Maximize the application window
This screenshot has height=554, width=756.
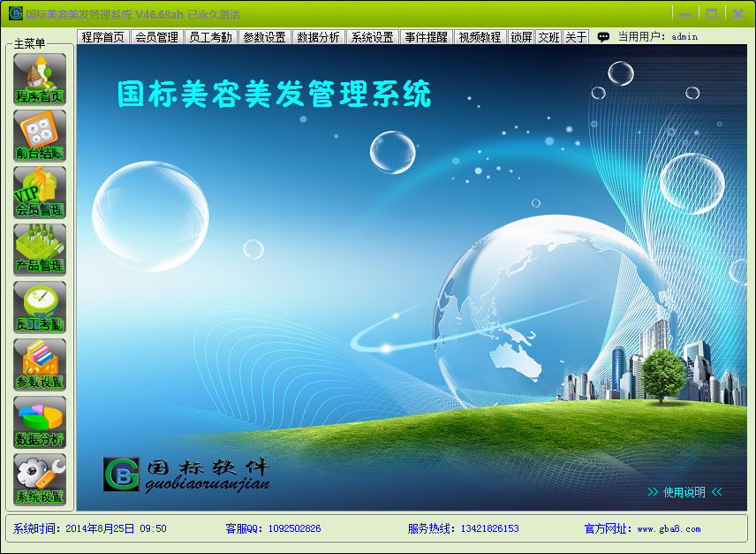712,14
